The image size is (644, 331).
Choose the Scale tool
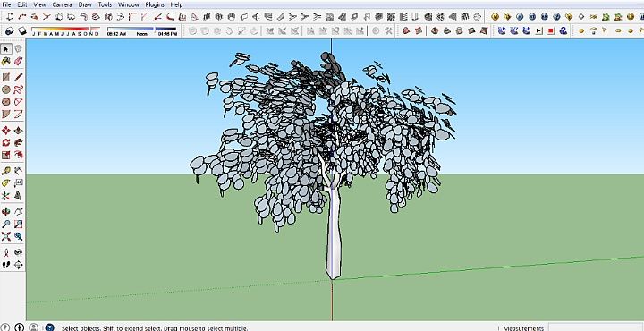click(x=5, y=155)
